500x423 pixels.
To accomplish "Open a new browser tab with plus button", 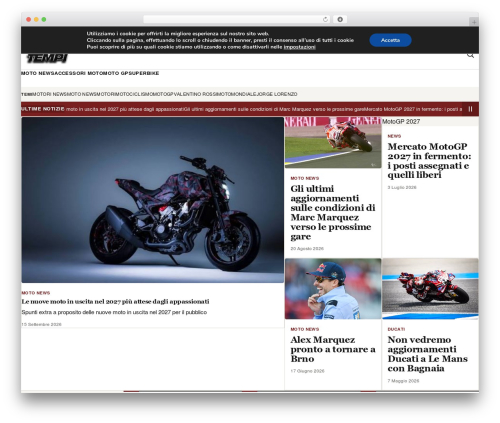I will click(x=474, y=22).
